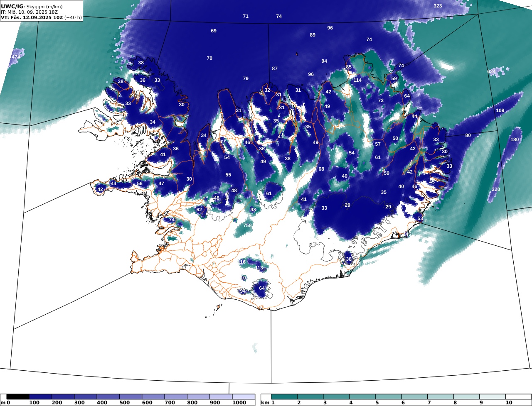The height and width of the screenshot is (406, 532).
Task: Click the '1000' legend tick label
Action: pyautogui.click(x=239, y=403)
